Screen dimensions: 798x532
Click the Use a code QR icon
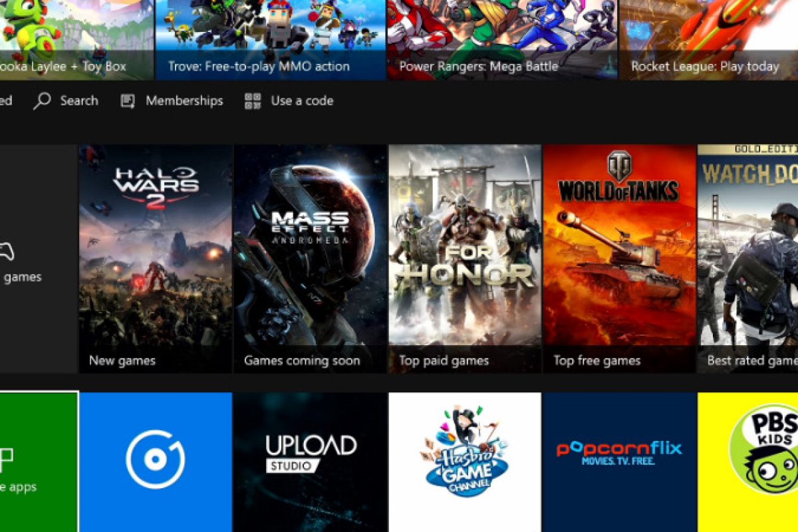click(253, 101)
